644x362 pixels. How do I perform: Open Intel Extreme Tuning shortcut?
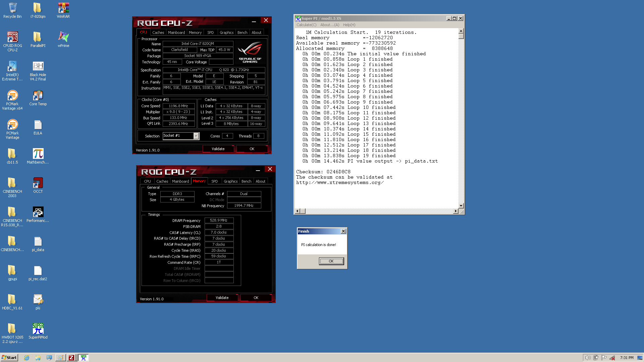[x=12, y=71]
